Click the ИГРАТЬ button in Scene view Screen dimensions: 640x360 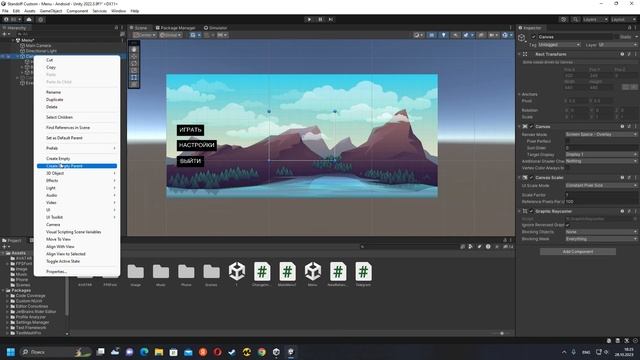(190, 130)
